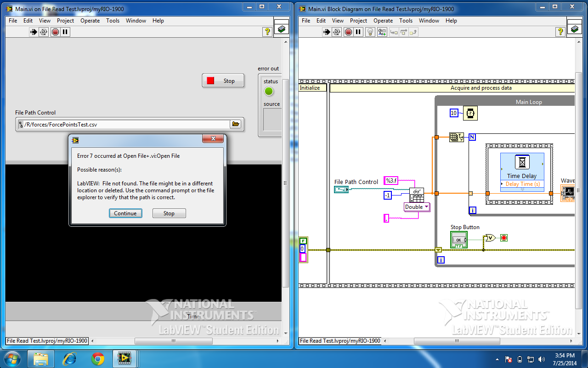
Task: Open Context Help in Block Diagram window
Action: point(560,32)
